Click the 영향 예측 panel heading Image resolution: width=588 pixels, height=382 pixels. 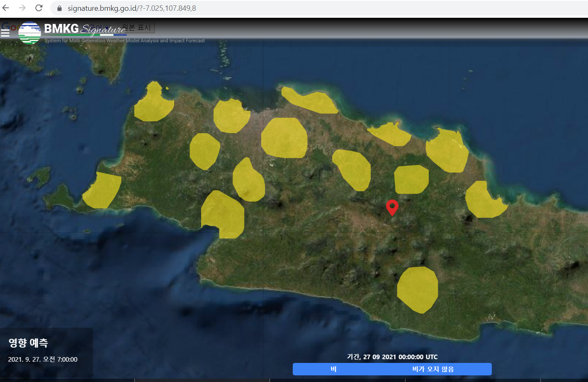click(28, 343)
